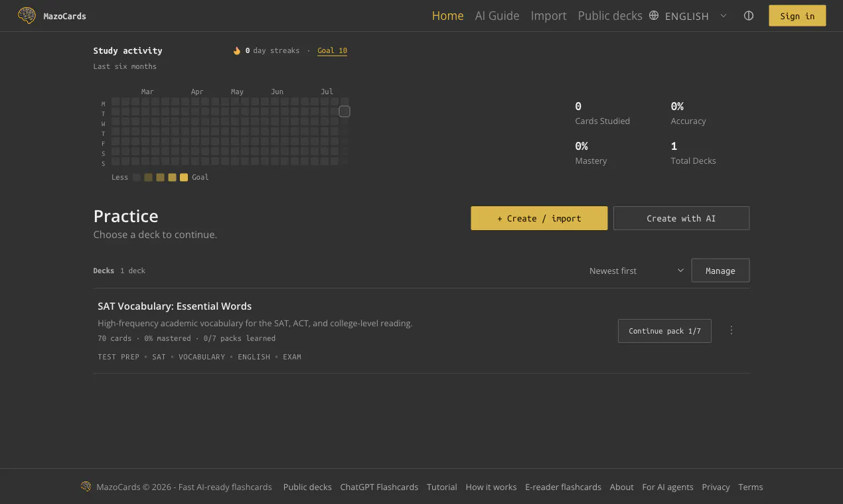
Task: Open the Terms footer link
Action: [751, 487]
